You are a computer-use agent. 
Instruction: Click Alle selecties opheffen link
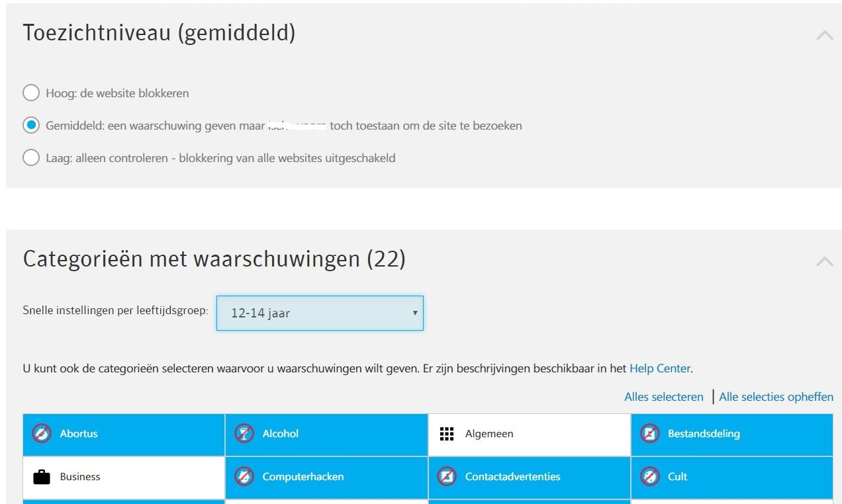tap(776, 397)
